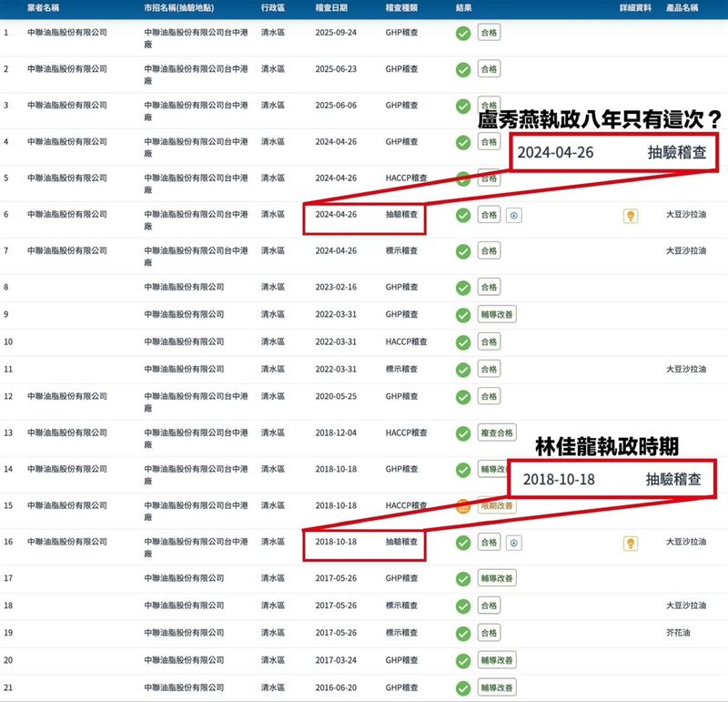Click the green check icon in row 14

(463, 470)
